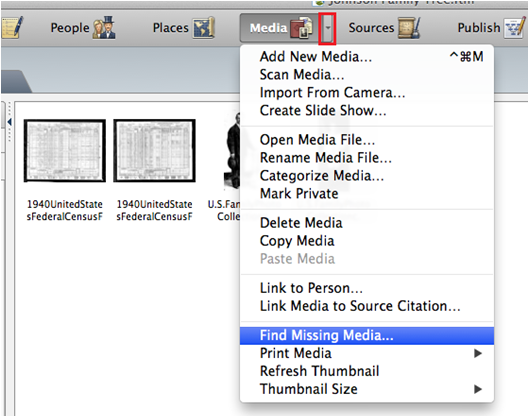
Task: Switch to the Sources workspace label
Action: [x=371, y=28]
